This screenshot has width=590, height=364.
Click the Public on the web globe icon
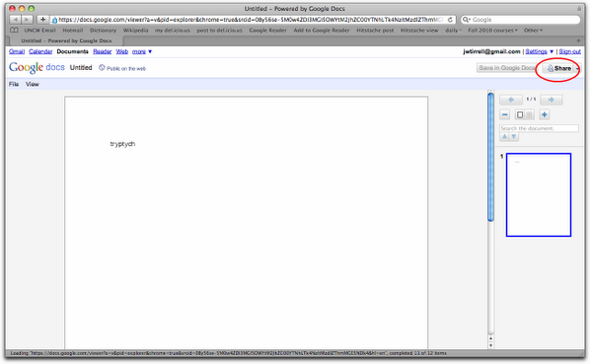click(x=102, y=68)
